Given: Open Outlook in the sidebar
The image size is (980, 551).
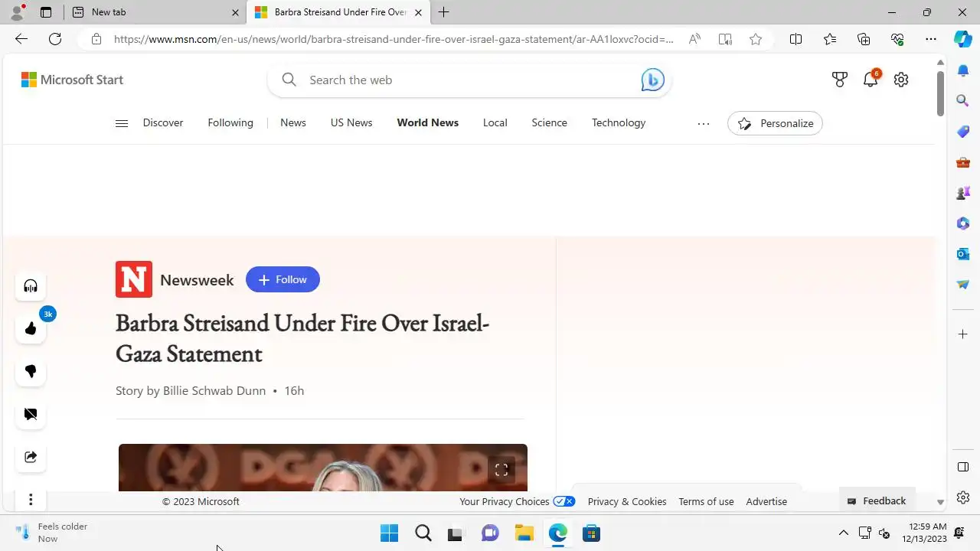Looking at the screenshot, I should [x=963, y=254].
